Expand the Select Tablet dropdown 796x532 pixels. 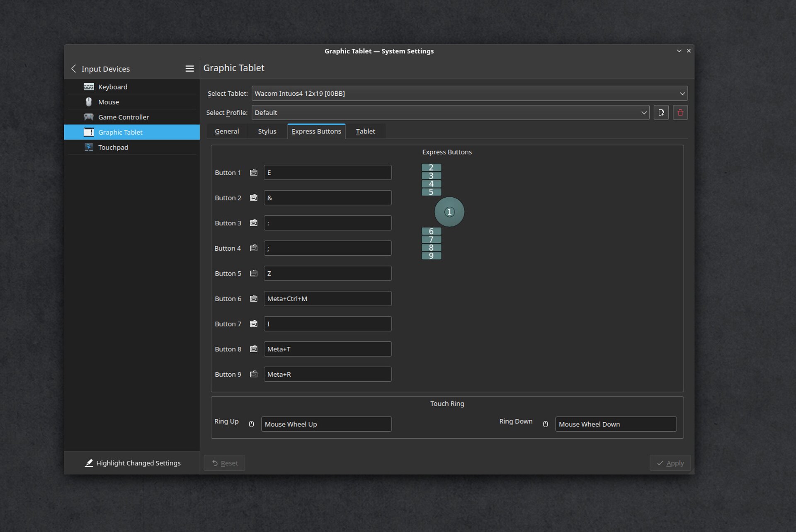coord(469,93)
